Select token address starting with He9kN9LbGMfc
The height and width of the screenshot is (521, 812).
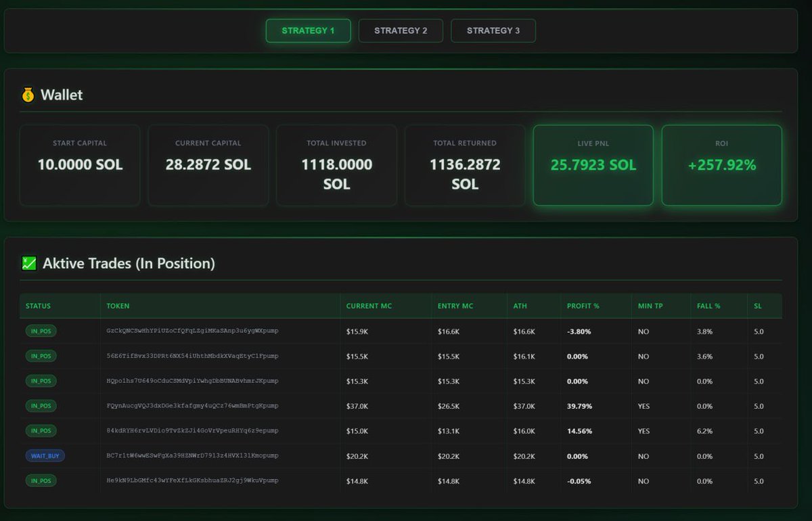pyautogui.click(x=192, y=481)
